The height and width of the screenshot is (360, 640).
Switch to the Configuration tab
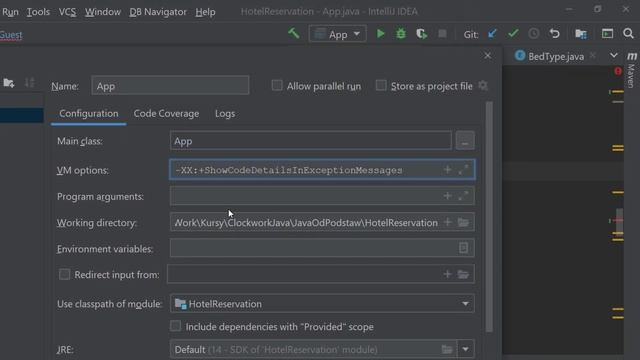[89, 113]
